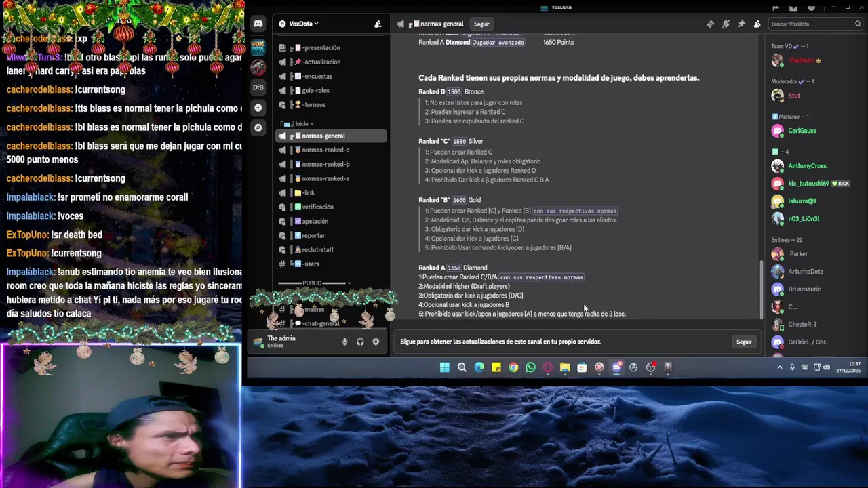Open the -users channel

click(x=331, y=264)
